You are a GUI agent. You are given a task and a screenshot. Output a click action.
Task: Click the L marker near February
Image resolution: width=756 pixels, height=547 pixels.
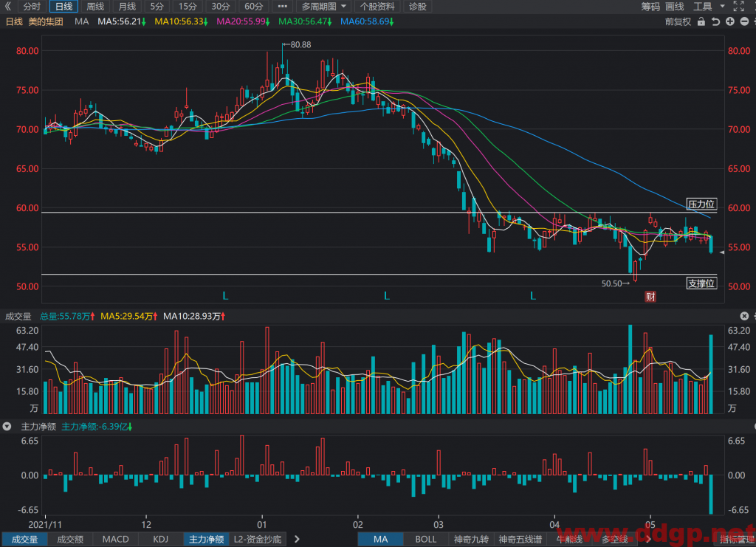click(x=387, y=296)
